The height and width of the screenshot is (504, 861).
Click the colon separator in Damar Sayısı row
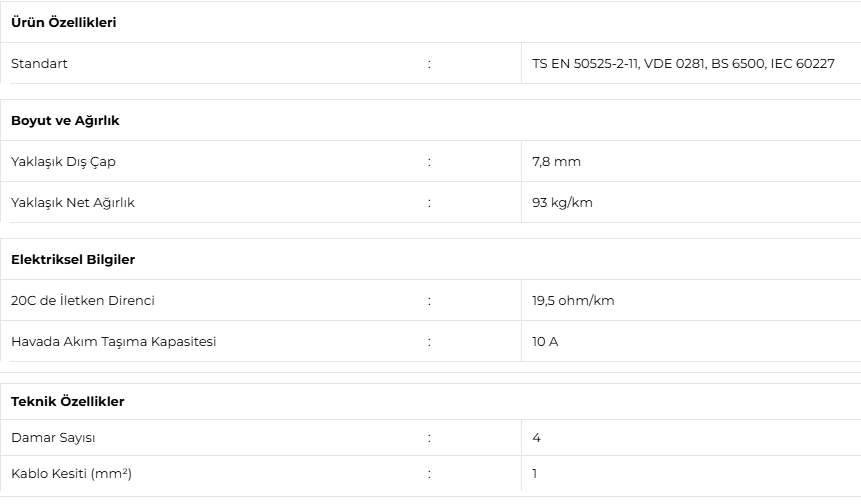[429, 438]
